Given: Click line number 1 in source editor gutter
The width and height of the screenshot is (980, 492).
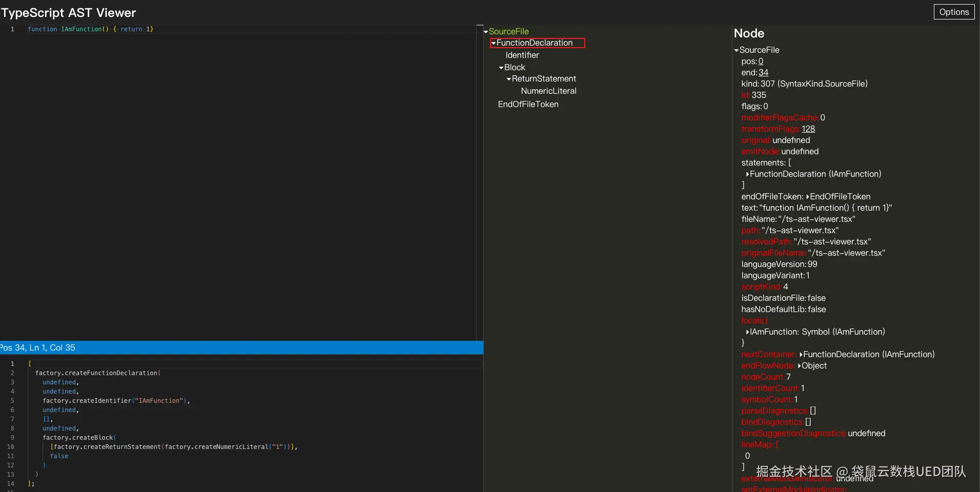Looking at the screenshot, I should coord(12,29).
